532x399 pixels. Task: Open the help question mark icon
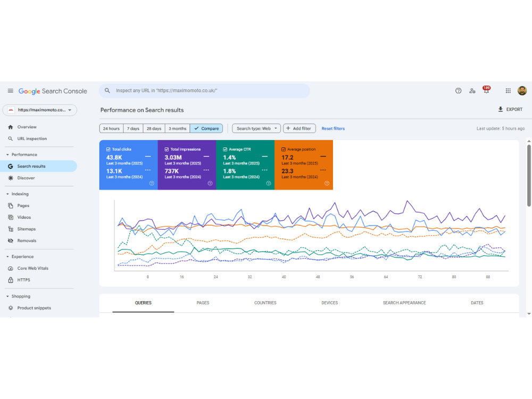[458, 91]
